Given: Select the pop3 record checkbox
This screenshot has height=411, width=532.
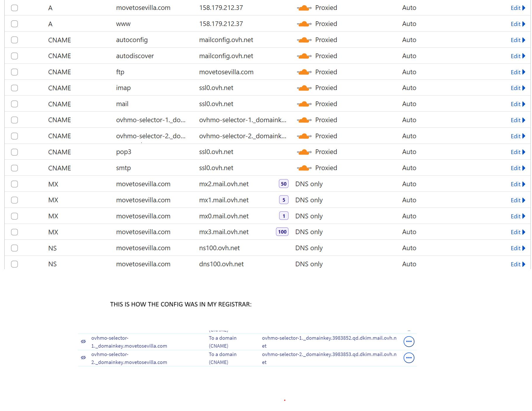Looking at the screenshot, I should [x=14, y=152].
